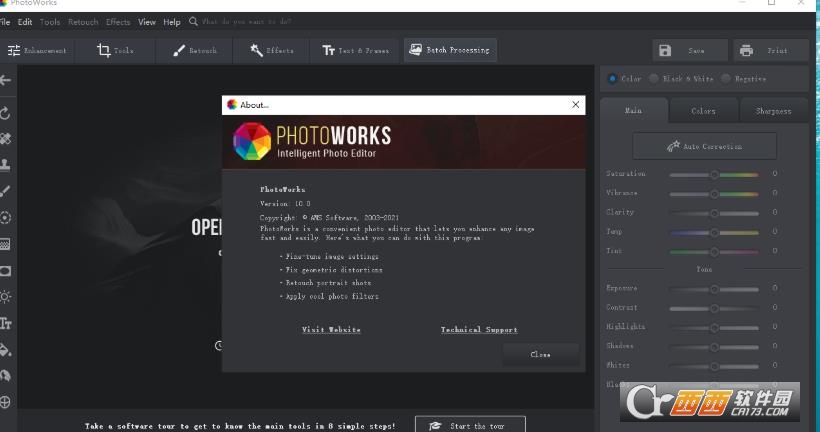Select the graduated filter icon

pos(5,244)
